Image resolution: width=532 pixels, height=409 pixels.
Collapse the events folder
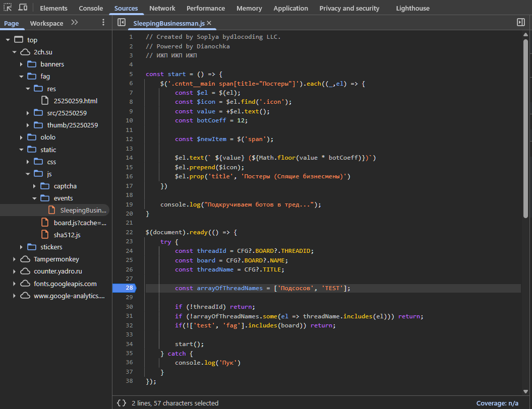[34, 198]
